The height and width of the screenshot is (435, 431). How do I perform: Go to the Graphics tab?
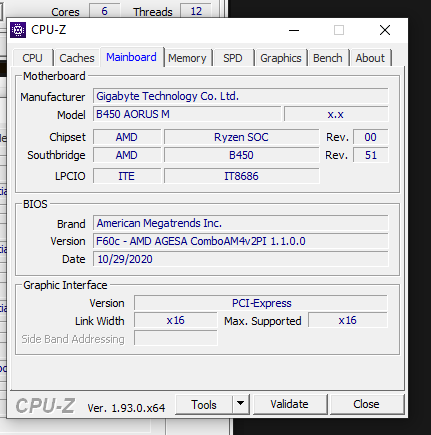click(281, 58)
